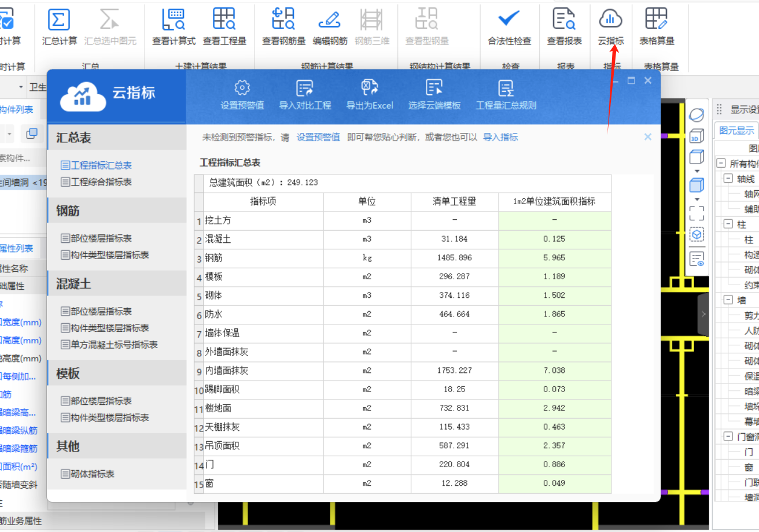Open 构件类型楼层指标表 under 模板

[x=105, y=418]
